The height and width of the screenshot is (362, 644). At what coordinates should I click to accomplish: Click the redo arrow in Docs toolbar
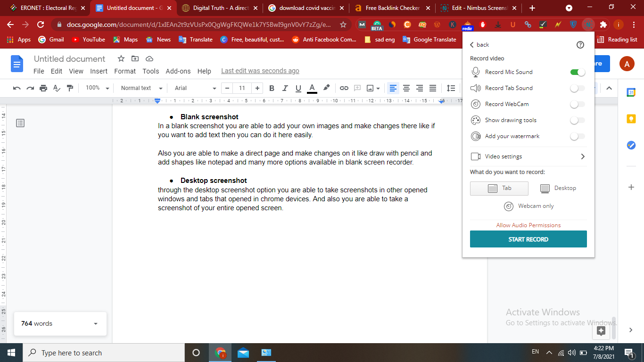click(30, 88)
